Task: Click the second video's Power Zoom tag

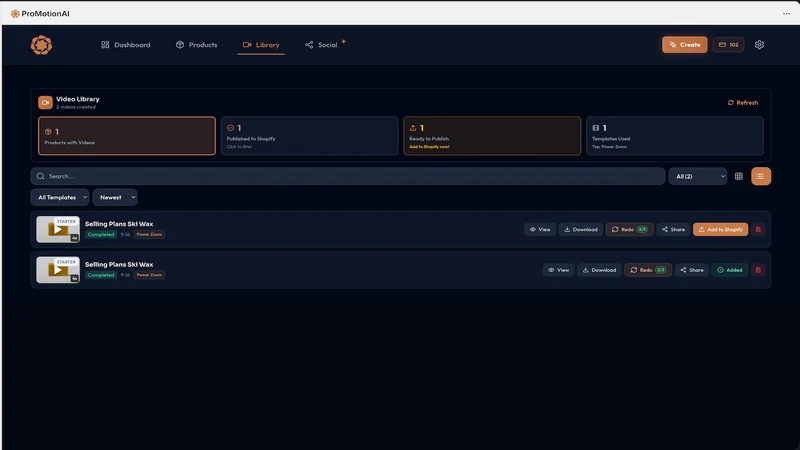Action: 149,275
